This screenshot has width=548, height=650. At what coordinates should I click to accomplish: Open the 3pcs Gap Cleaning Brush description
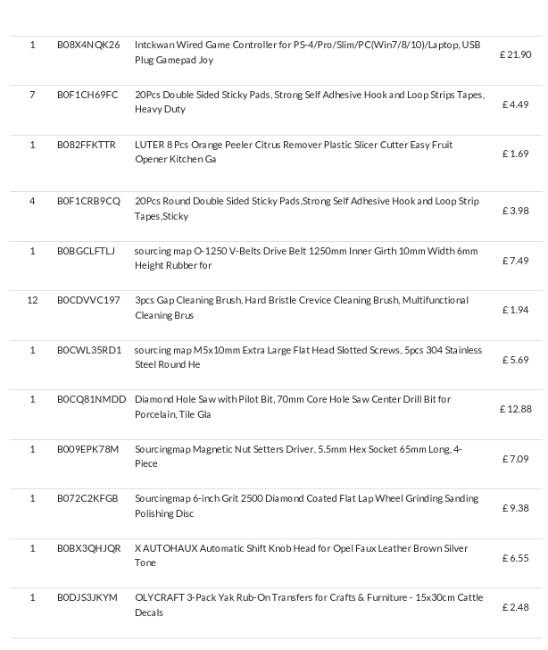[301, 308]
